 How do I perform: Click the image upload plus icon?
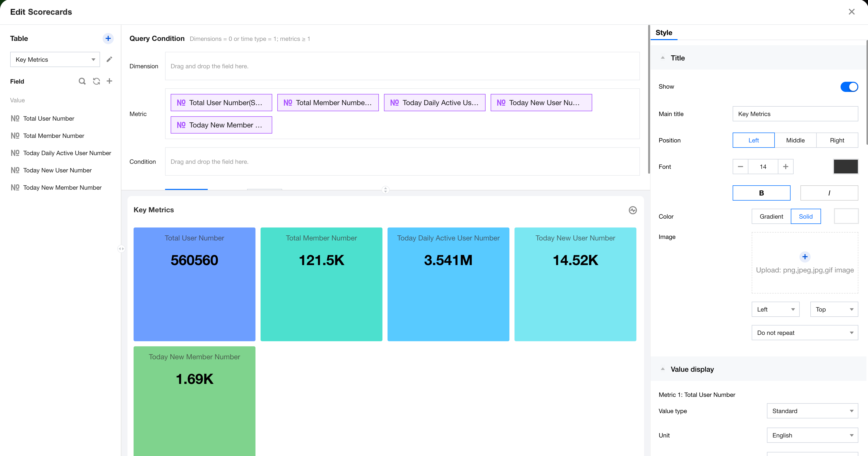(x=805, y=257)
